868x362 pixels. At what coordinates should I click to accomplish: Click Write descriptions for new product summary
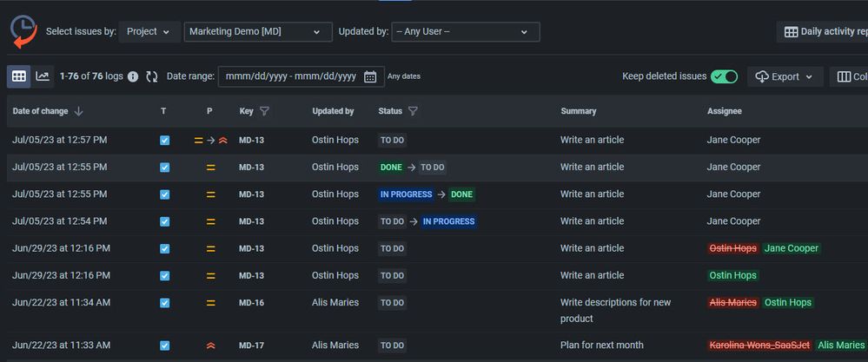[x=615, y=311]
